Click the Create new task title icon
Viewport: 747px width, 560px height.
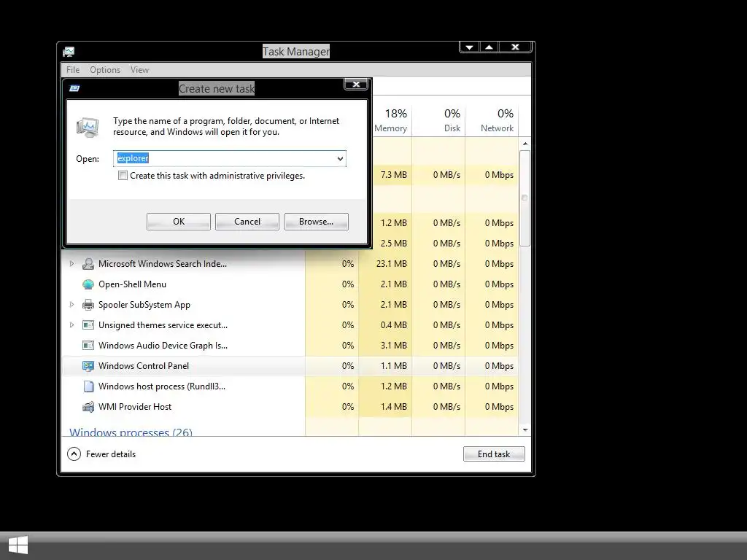tap(74, 88)
